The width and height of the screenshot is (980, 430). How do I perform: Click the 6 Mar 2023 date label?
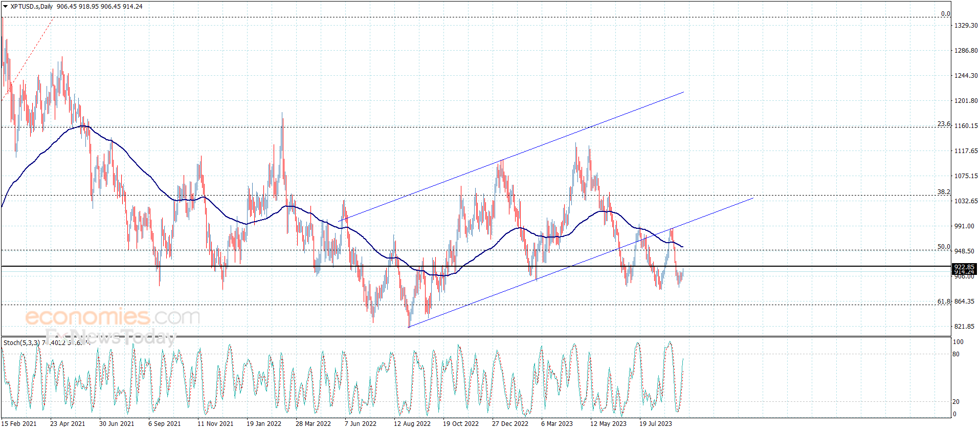tap(557, 423)
